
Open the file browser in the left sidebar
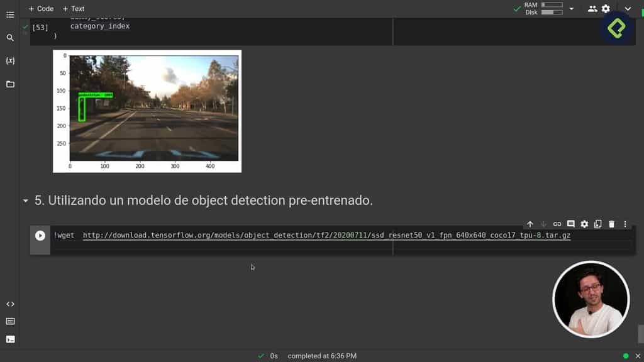[x=10, y=84]
